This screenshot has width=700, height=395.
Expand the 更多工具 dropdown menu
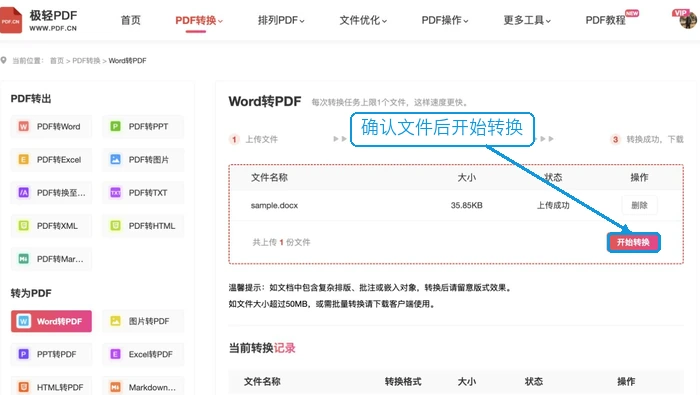527,21
